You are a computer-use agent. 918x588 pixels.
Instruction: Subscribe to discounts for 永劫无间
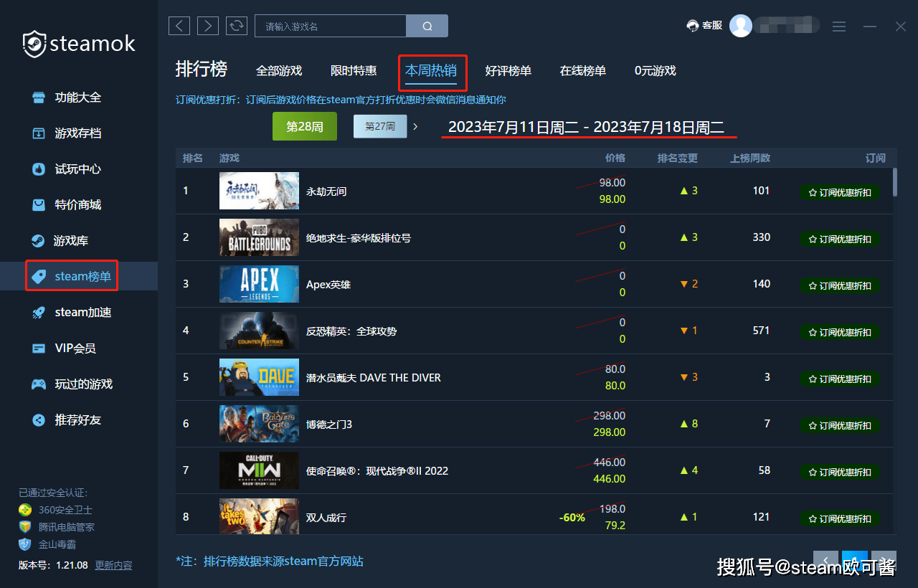point(840,192)
